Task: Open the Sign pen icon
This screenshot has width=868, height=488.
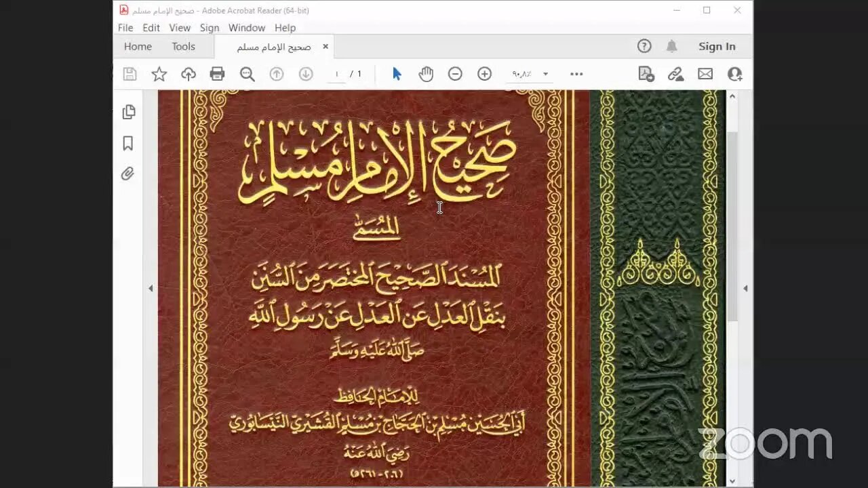Action: 675,74
